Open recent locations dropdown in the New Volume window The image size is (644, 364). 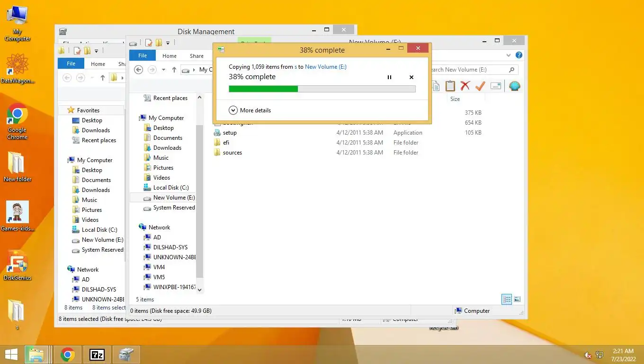163,70
